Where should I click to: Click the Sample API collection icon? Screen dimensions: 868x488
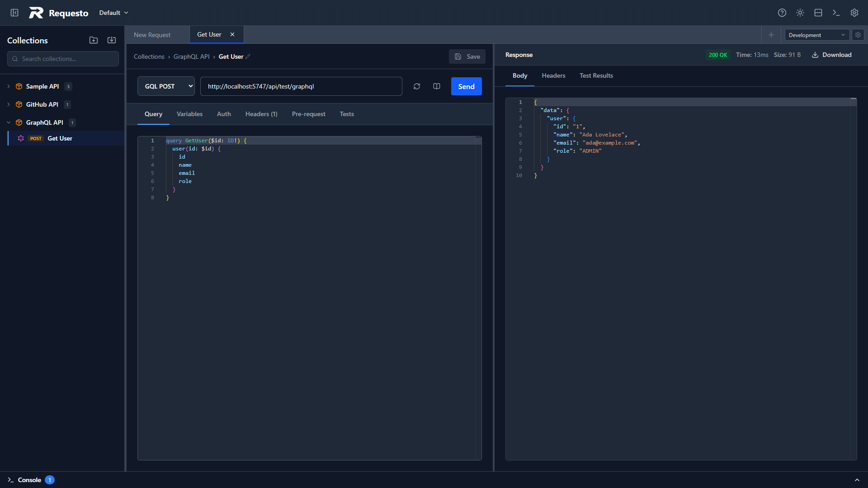19,86
